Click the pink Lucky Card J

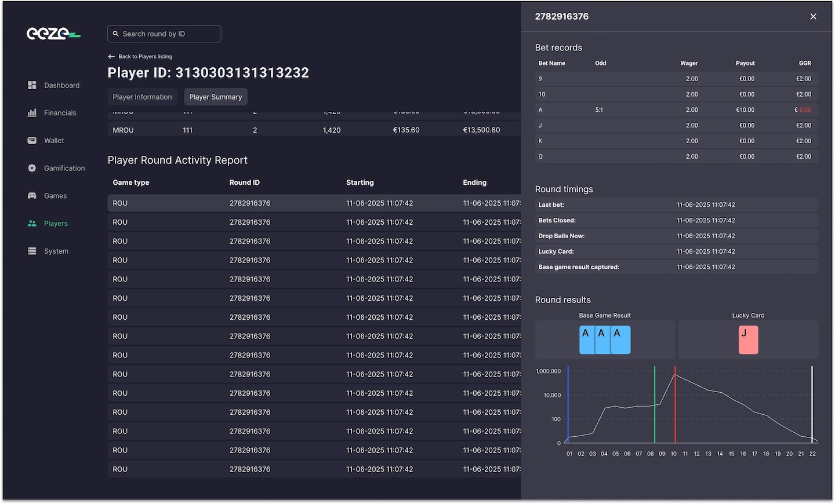click(x=748, y=340)
